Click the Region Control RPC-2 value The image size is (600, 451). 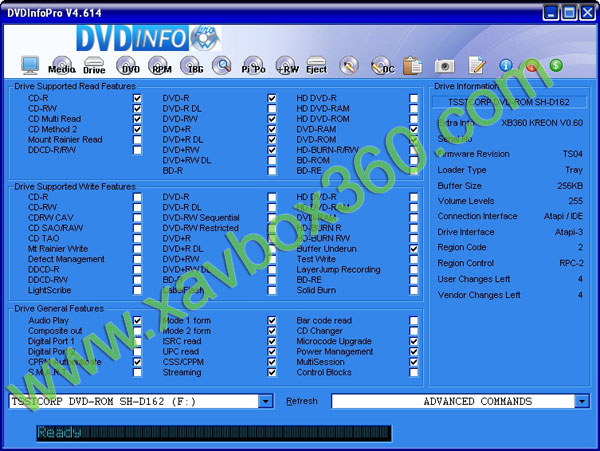tap(571, 263)
